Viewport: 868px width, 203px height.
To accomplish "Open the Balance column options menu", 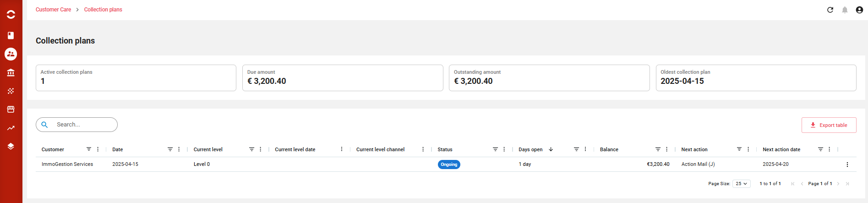I will click(x=666, y=149).
